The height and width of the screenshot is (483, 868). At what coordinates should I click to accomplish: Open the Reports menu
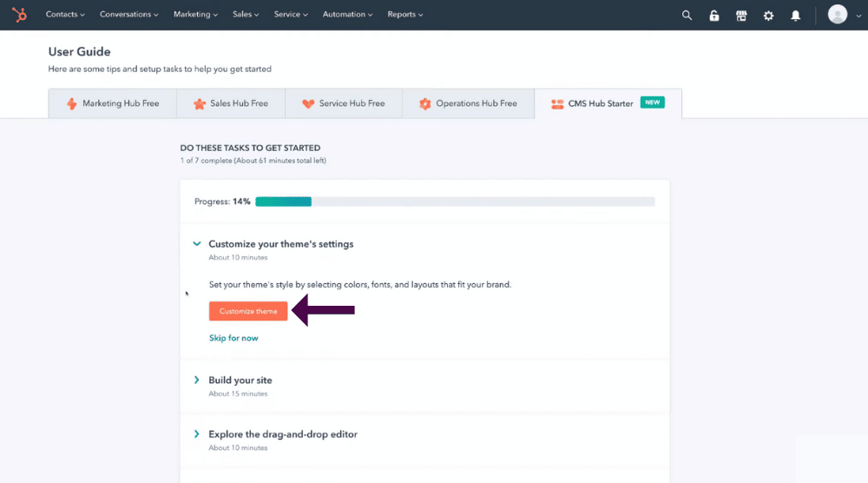[x=405, y=15]
